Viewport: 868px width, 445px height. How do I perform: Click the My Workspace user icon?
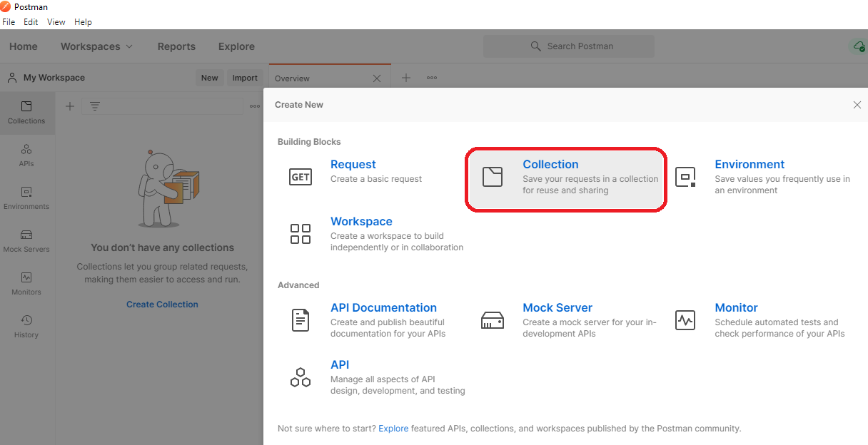[12, 78]
